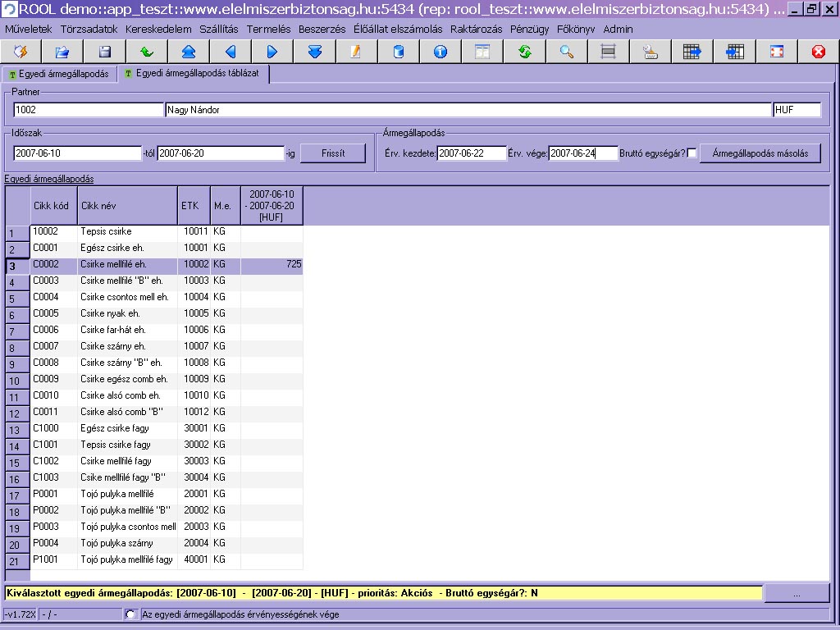Click the edit notepad pencil icon
This screenshot has height=630, width=840.
coord(356,52)
